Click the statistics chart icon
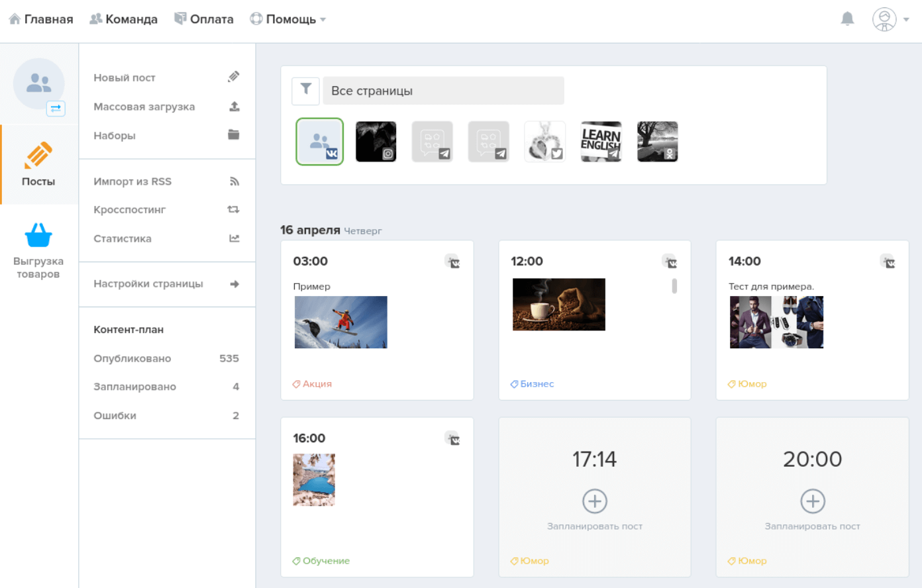Screen dimensions: 922x588 (x=234, y=238)
